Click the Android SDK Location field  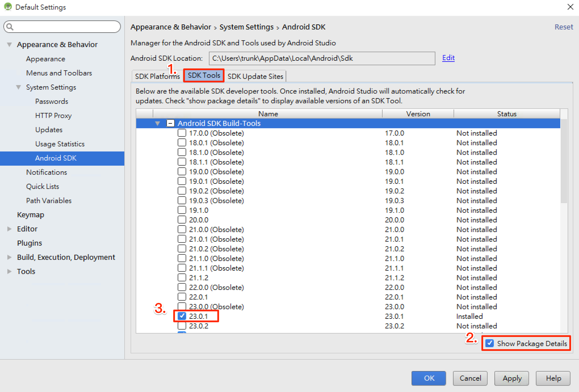[322, 58]
